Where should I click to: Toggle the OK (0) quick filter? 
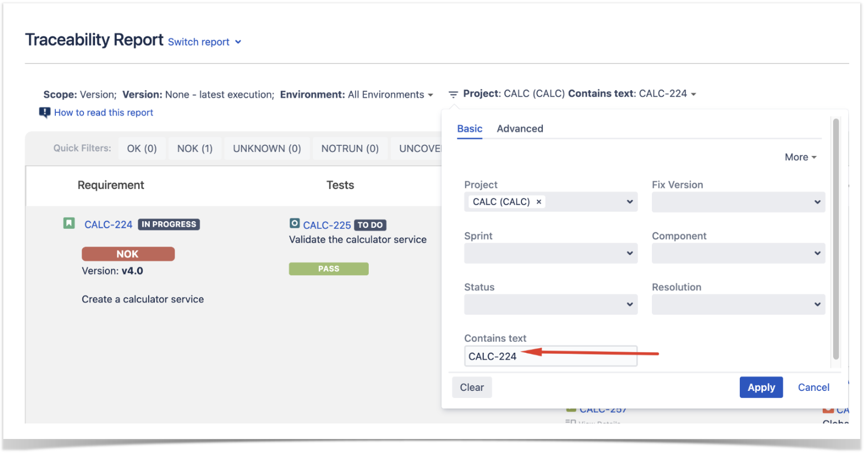142,149
